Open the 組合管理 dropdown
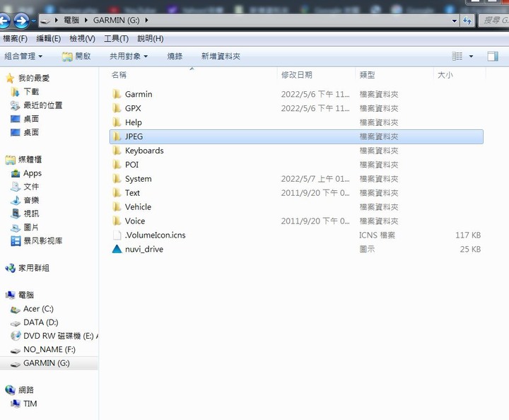 [23, 56]
